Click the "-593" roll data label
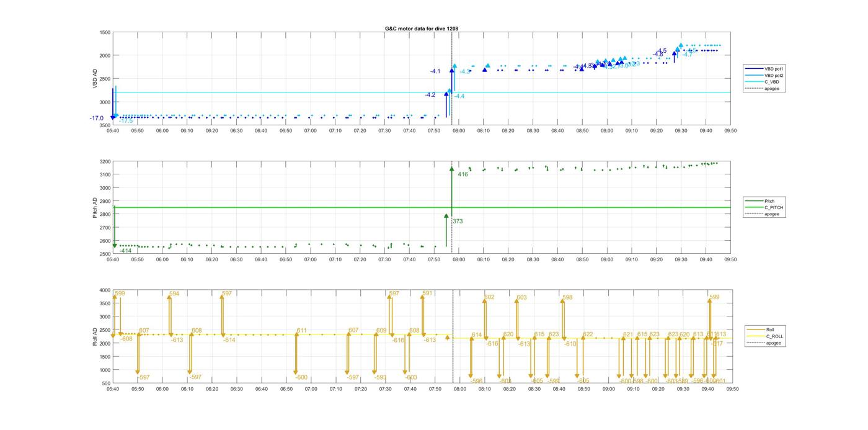 (x=380, y=377)
